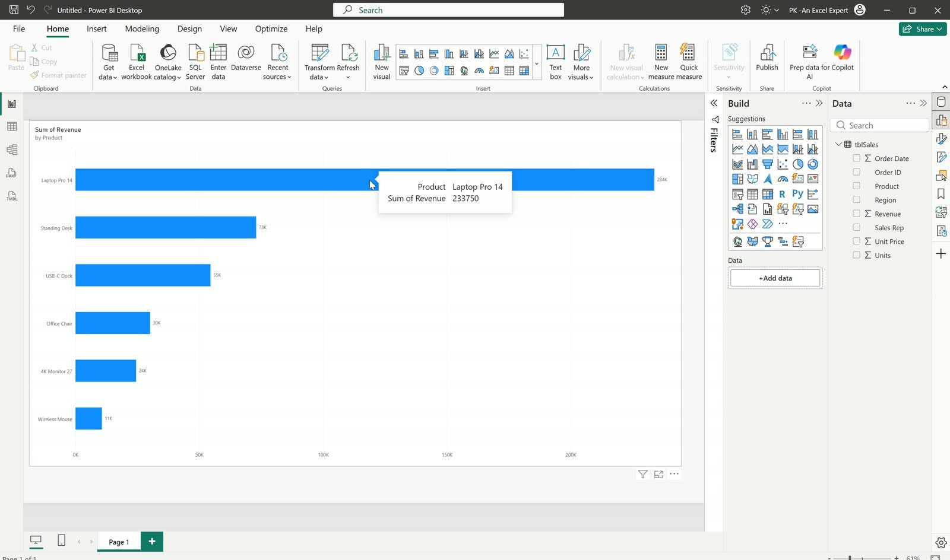The width and height of the screenshot is (950, 560).
Task: Open Dataverse data source
Action: (x=246, y=58)
